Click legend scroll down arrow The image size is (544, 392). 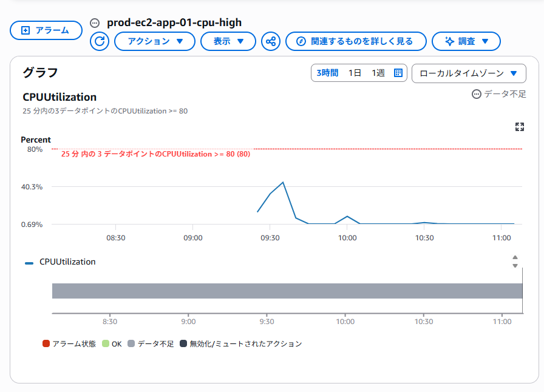pos(515,266)
